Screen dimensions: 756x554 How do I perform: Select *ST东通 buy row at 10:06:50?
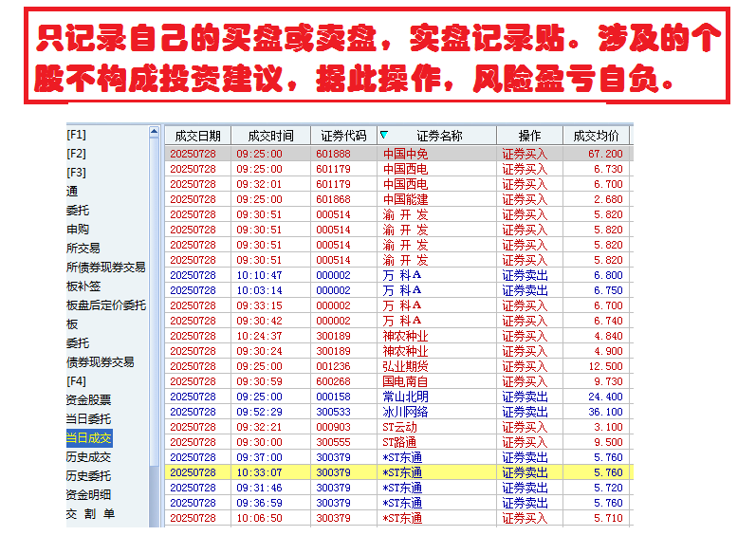tap(398, 518)
